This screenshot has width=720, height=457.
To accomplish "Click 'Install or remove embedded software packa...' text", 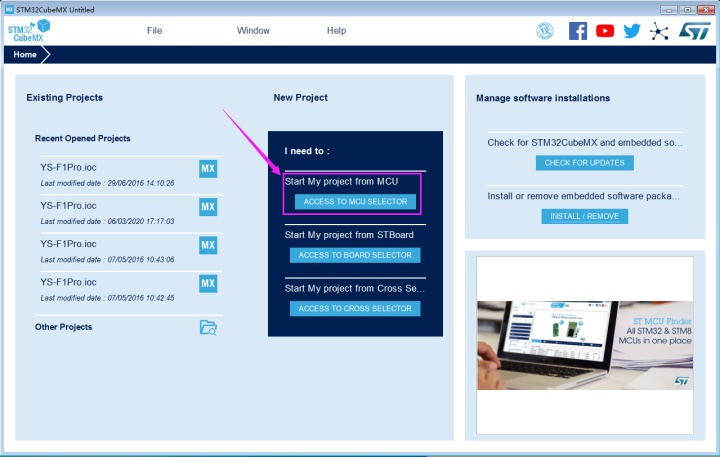I will [x=583, y=196].
